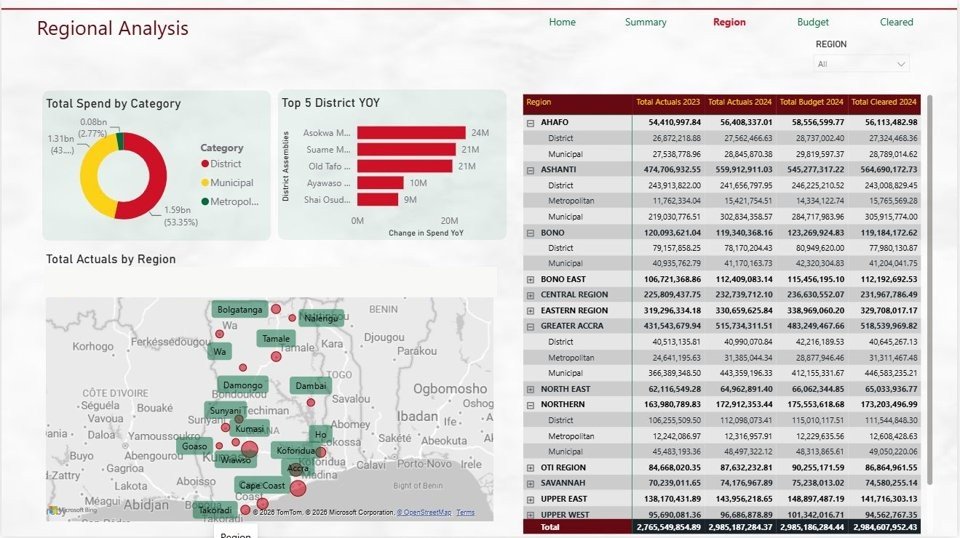
Task: Open the map Terms link
Action: coord(465,512)
